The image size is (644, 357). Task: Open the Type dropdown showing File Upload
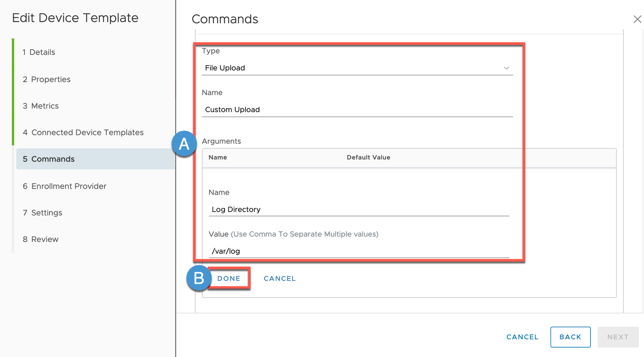[357, 68]
